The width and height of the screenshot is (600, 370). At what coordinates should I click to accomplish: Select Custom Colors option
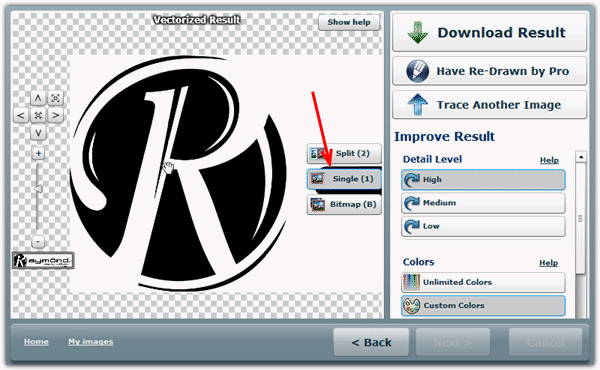click(x=483, y=306)
